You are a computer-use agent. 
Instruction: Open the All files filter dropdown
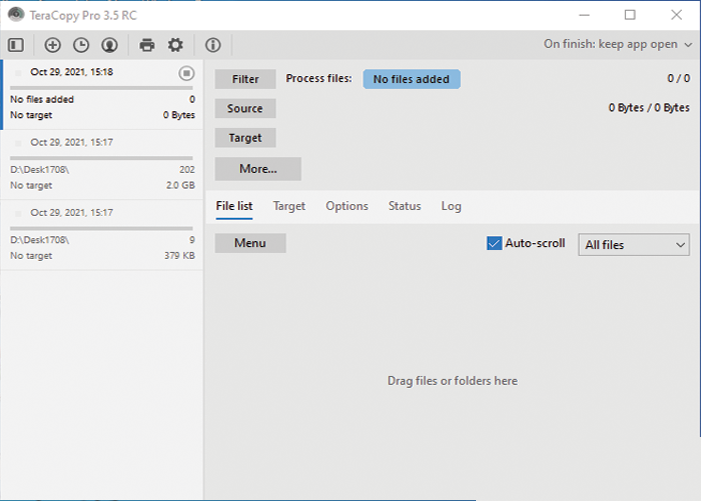tap(633, 244)
